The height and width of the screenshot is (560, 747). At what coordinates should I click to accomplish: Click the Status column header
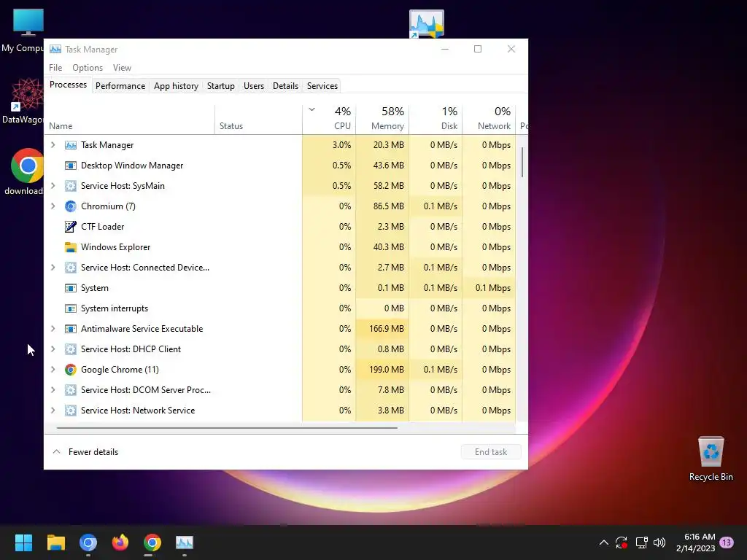[258, 119]
